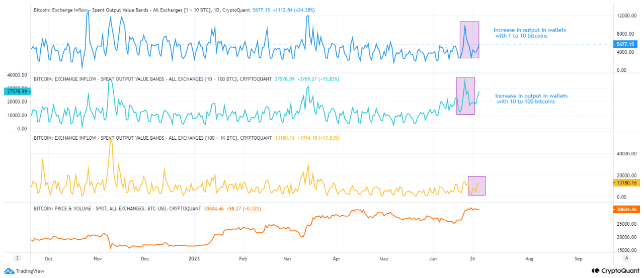The image size is (644, 278).
Task: Click the 100 ~ 1K BTC Exchange Inflow legend title
Action: (x=137, y=137)
